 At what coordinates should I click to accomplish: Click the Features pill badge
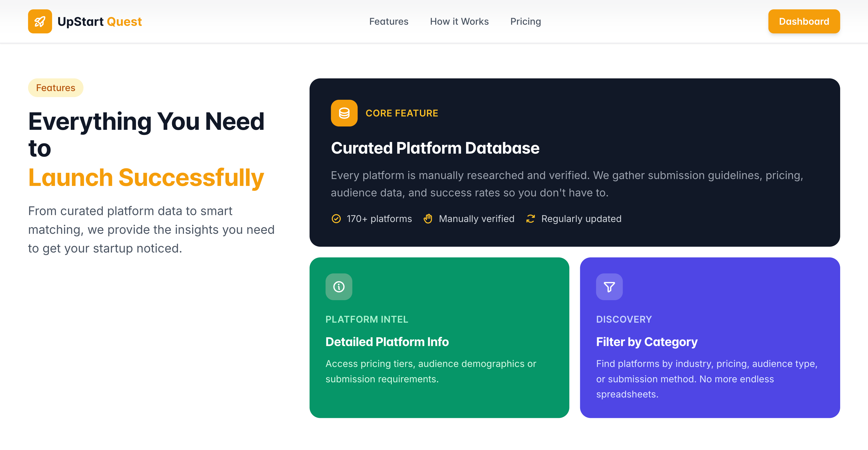(56, 88)
